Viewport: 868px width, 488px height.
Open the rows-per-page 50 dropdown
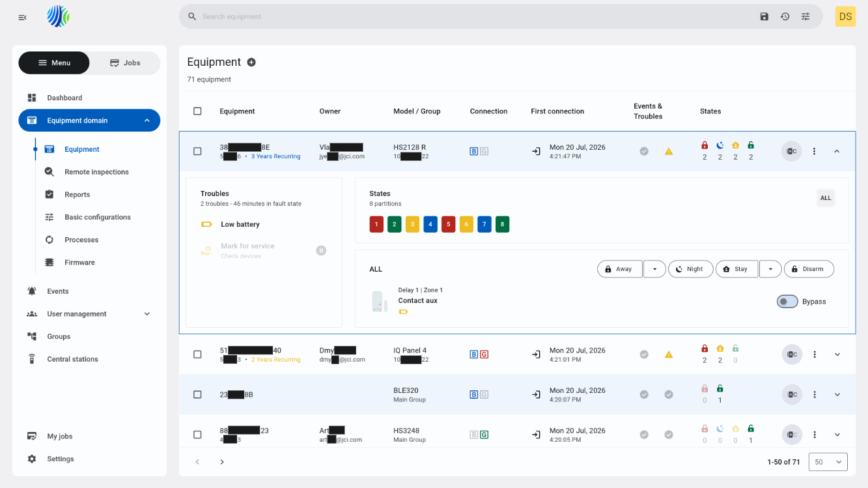pyautogui.click(x=828, y=462)
